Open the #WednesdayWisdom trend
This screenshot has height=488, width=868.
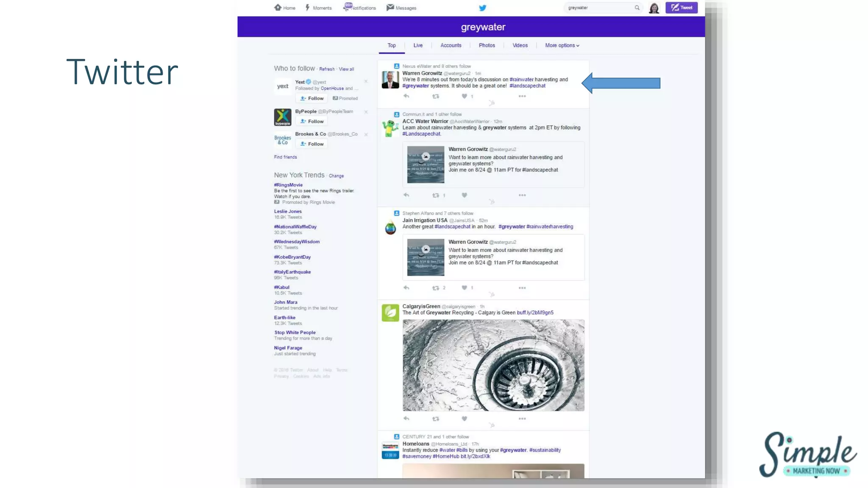297,241
